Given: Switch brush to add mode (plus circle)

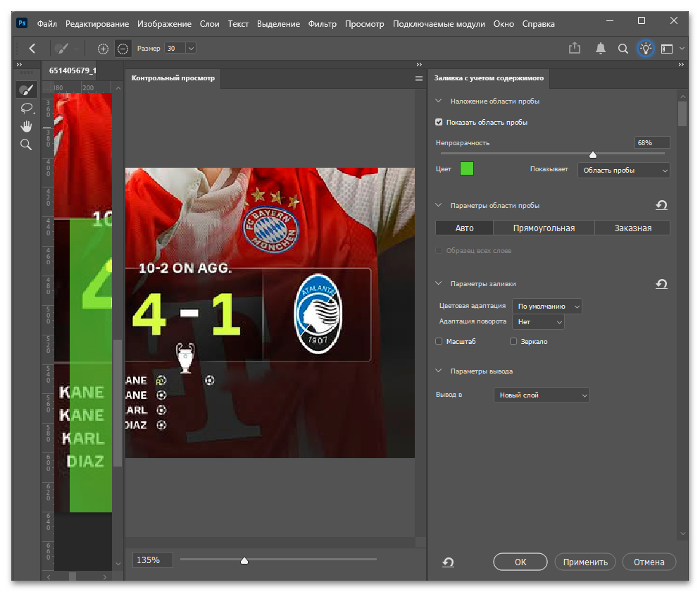Looking at the screenshot, I should pyautogui.click(x=103, y=49).
